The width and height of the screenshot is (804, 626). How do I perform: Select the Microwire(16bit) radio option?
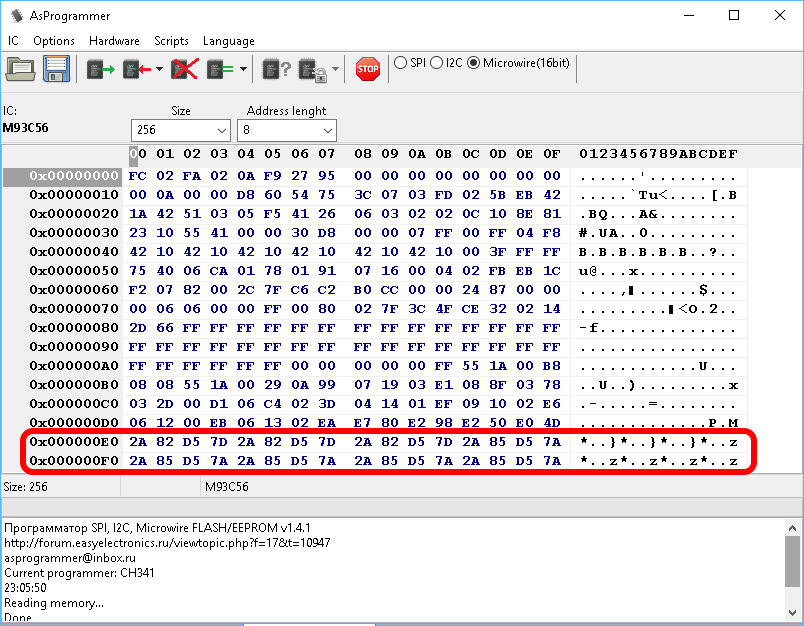[x=474, y=62]
